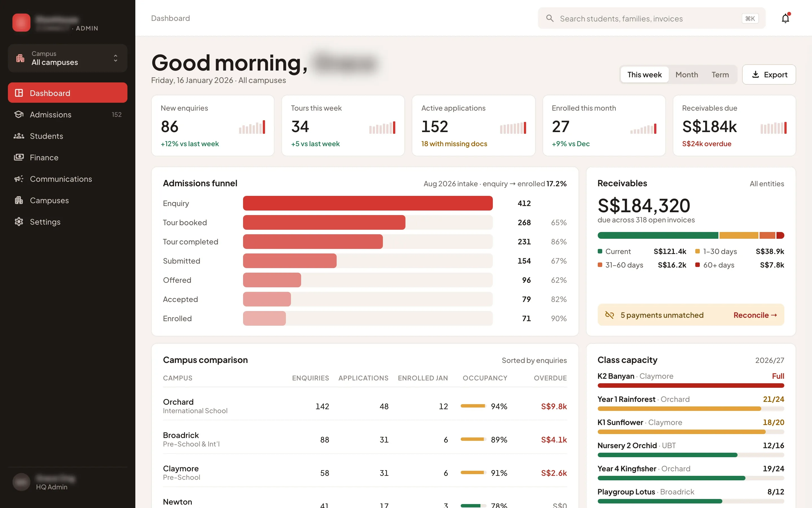
Task: Click Year 1 Rainforest class row
Action: point(690,403)
